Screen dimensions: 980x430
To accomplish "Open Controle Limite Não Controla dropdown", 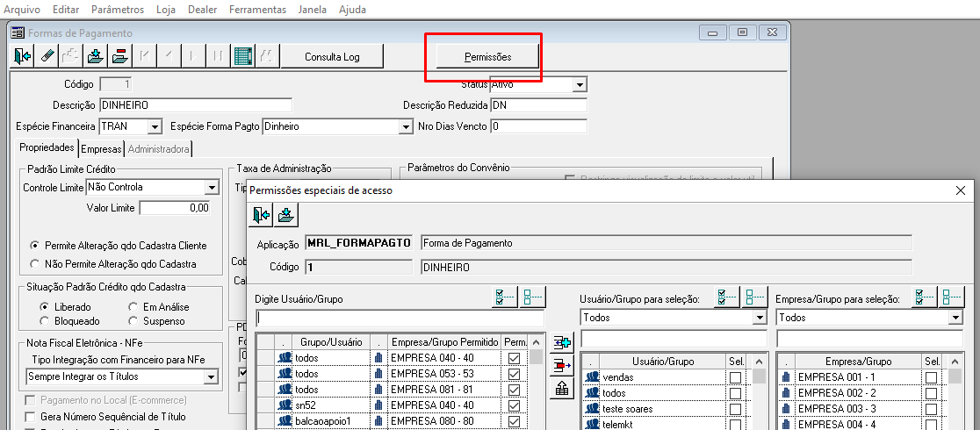I will (212, 187).
